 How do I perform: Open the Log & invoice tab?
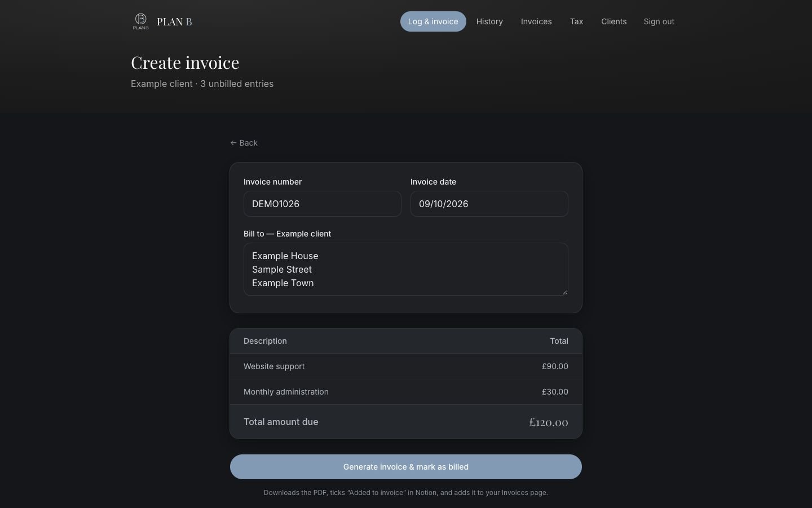(x=433, y=21)
